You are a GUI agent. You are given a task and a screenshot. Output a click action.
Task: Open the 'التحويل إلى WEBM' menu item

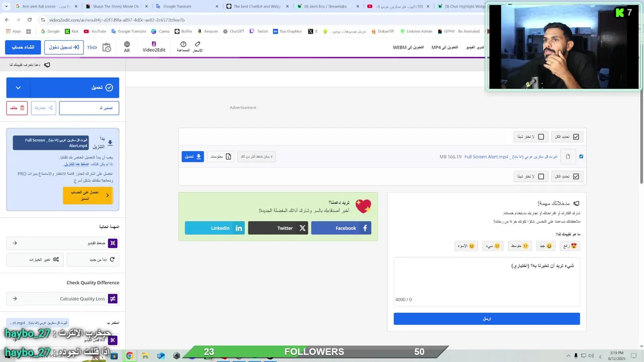tap(409, 47)
